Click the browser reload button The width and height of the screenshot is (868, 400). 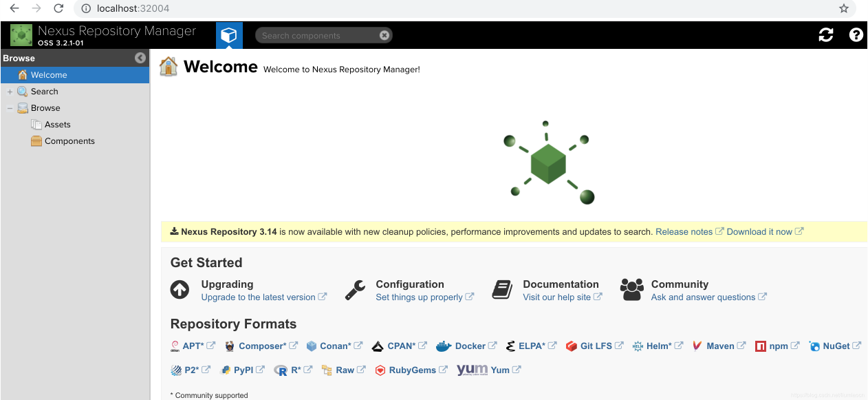coord(58,9)
